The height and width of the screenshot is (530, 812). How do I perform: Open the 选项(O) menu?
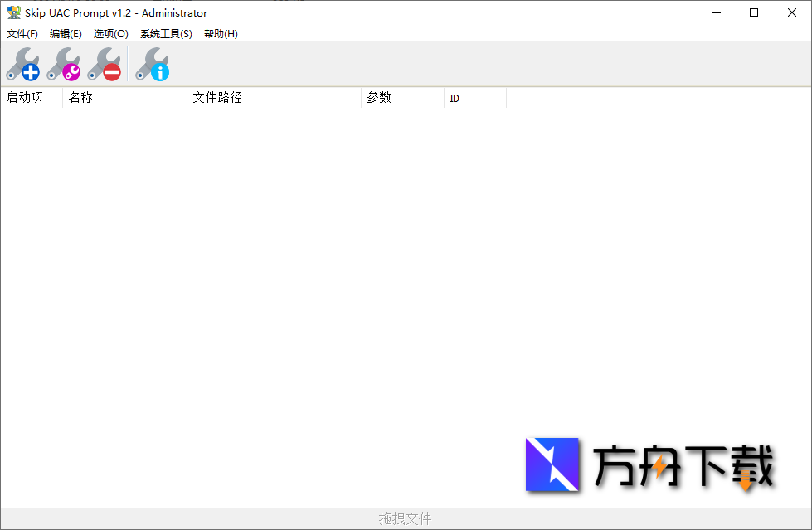coord(110,34)
